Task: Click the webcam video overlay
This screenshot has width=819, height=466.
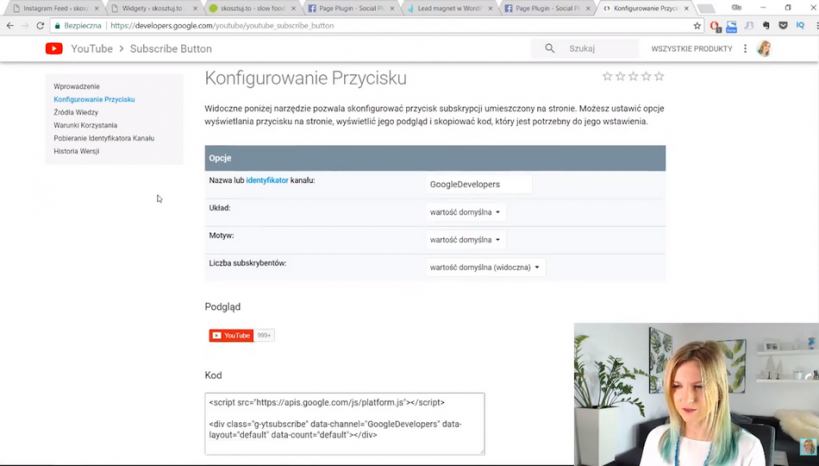Action: coord(696,394)
